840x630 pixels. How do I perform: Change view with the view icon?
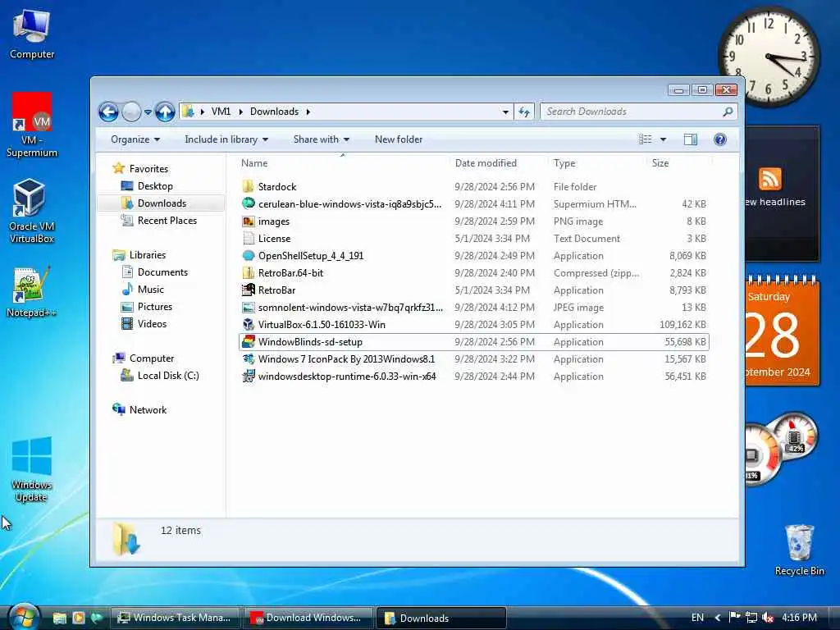pyautogui.click(x=646, y=139)
